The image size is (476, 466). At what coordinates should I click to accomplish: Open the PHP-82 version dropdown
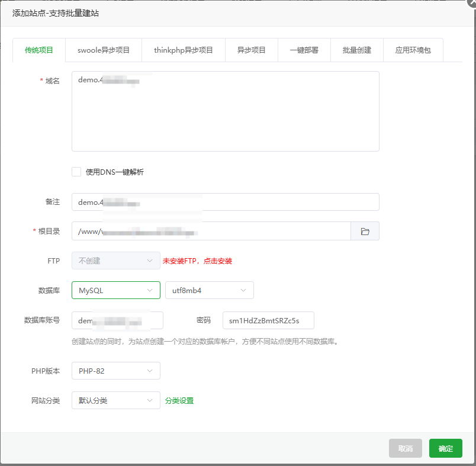(115, 371)
